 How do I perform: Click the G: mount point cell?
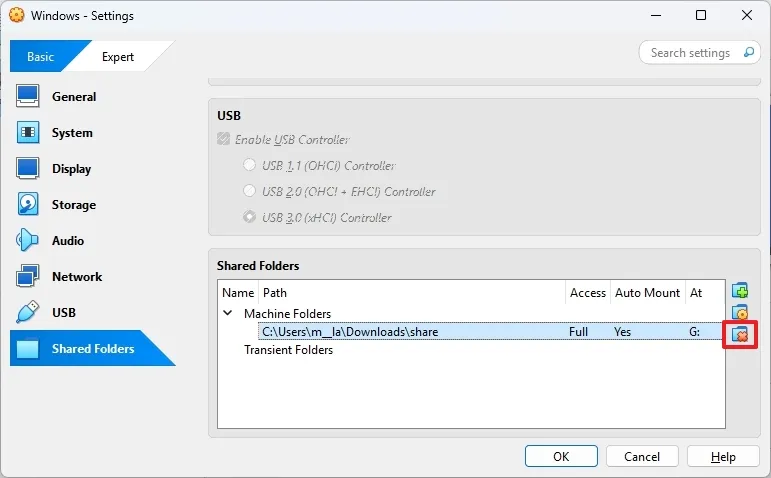(694, 331)
